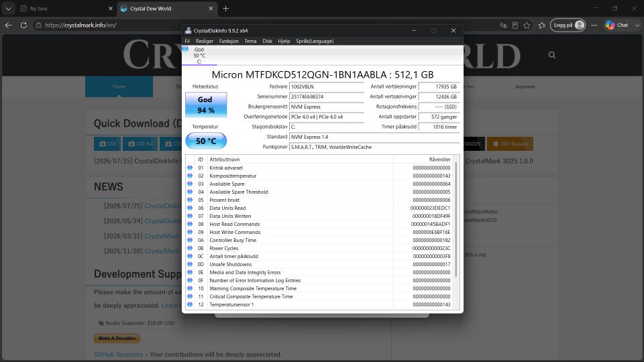Click status dot for Host Read Commands
This screenshot has width=644, height=362.
pos(190,224)
